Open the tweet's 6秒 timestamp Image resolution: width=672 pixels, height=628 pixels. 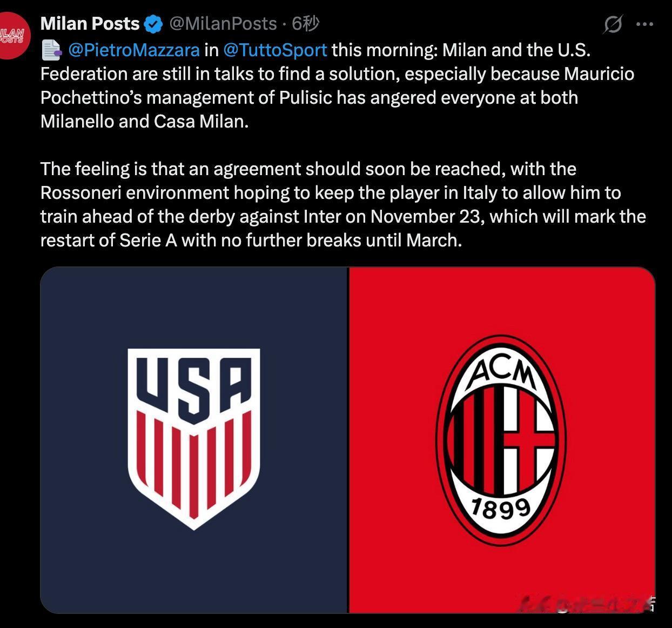point(305,24)
